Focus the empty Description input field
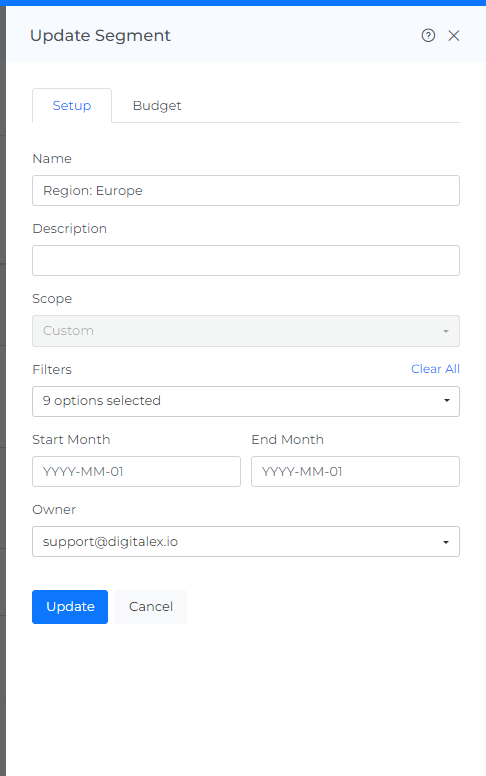The image size is (486, 776). click(246, 260)
